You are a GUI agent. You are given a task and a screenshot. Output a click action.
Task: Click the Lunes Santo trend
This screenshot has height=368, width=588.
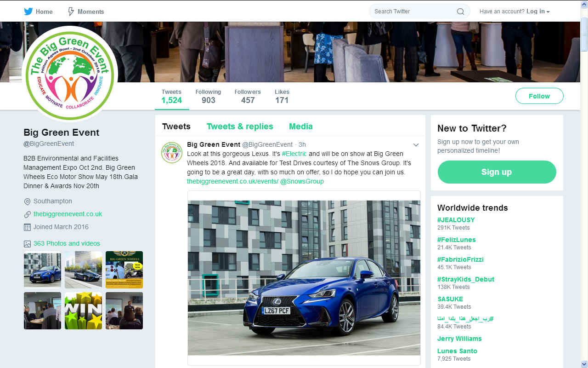point(457,351)
